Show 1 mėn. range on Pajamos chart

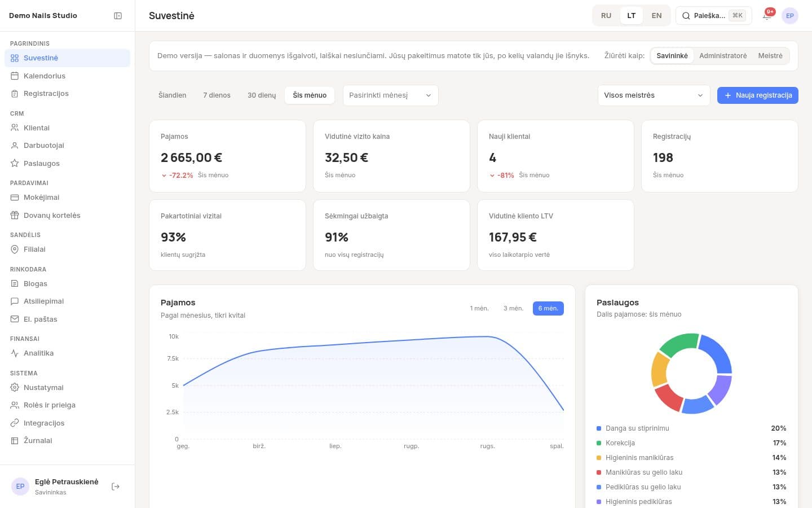click(x=479, y=308)
